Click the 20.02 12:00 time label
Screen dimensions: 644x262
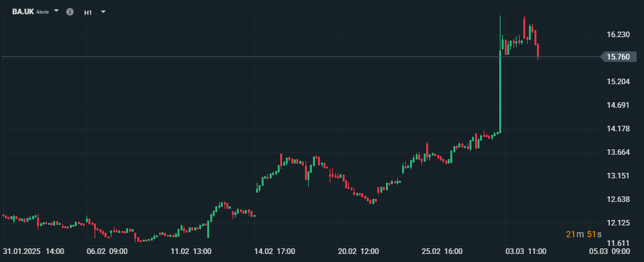click(358, 251)
